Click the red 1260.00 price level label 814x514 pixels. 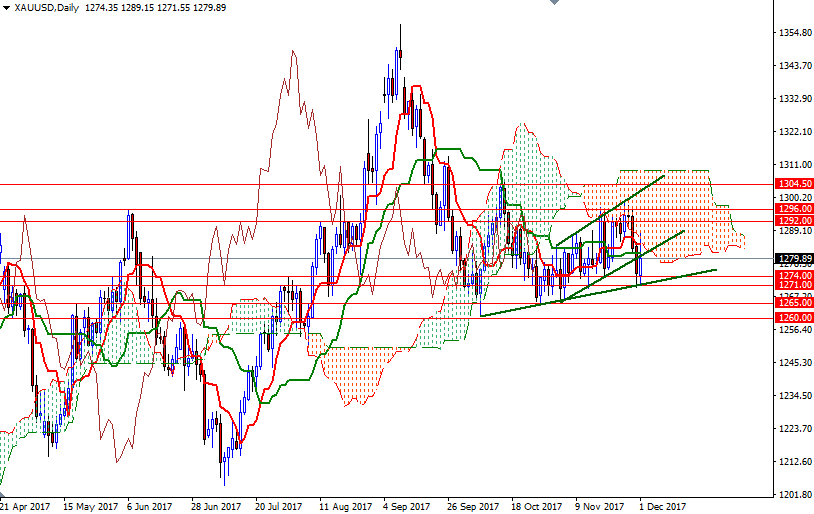(793, 318)
